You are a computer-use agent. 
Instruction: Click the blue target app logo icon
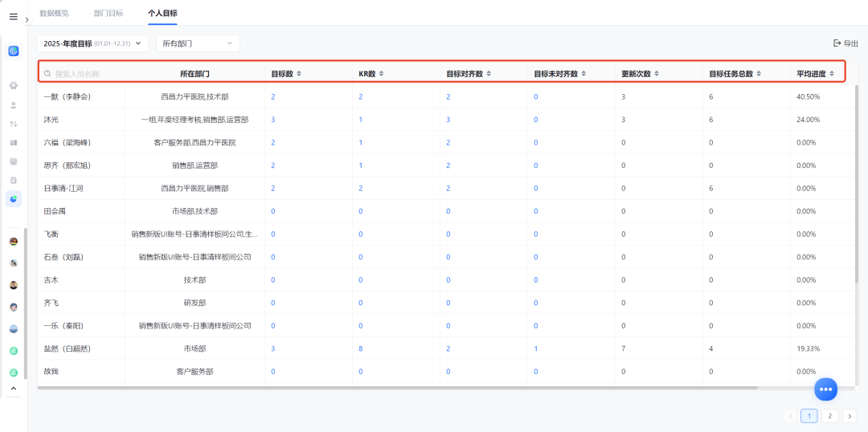pos(14,51)
